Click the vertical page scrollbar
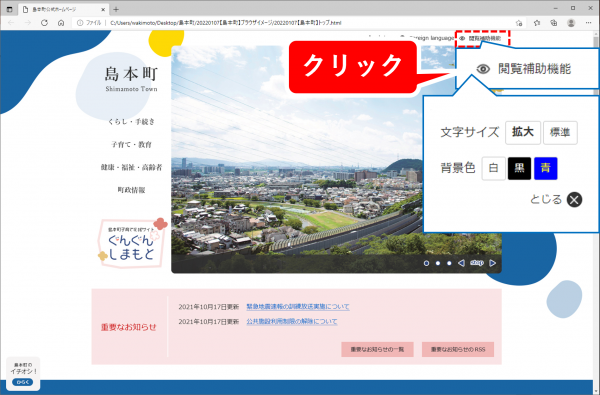600x395 pixels. pyautogui.click(x=596, y=211)
